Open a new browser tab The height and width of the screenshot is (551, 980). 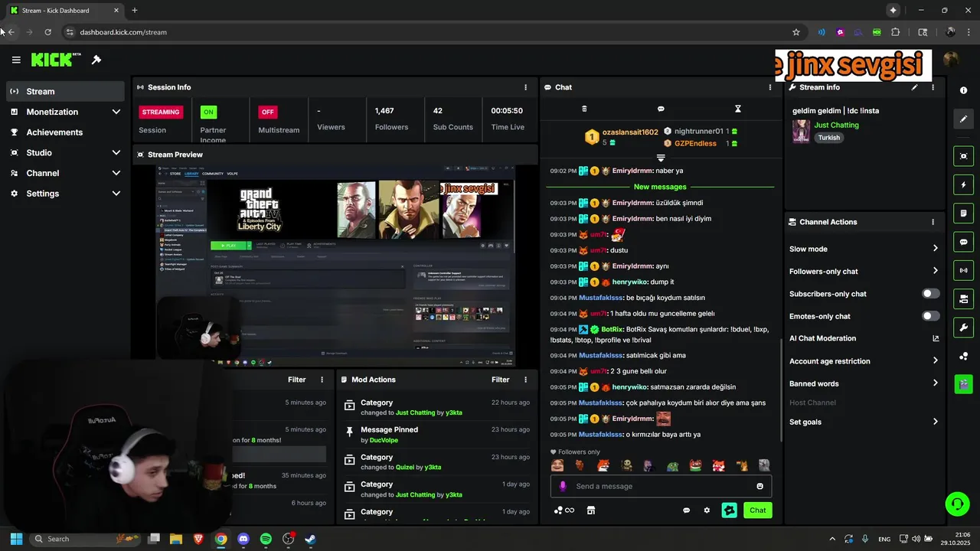pyautogui.click(x=135, y=11)
